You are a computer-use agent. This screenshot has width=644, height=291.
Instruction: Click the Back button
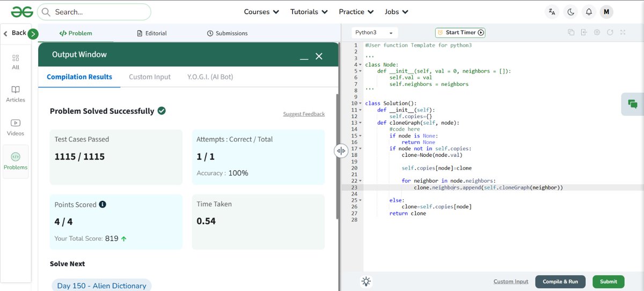coord(15,33)
